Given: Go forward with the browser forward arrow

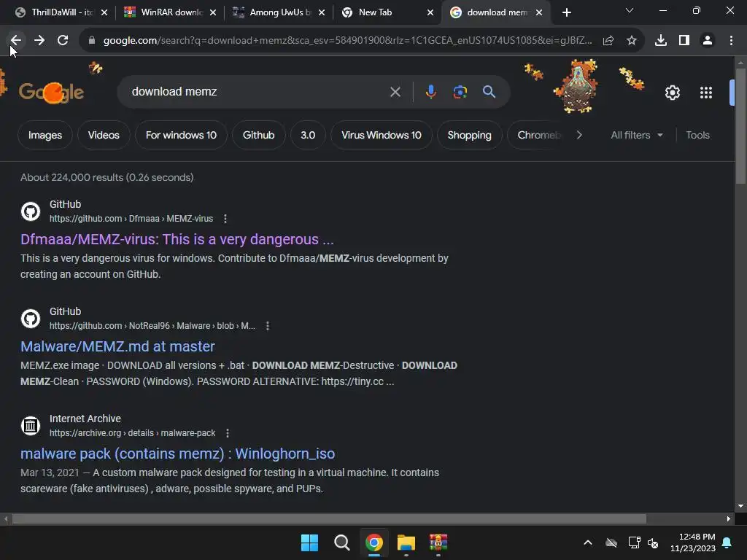Looking at the screenshot, I should pyautogui.click(x=39, y=41).
